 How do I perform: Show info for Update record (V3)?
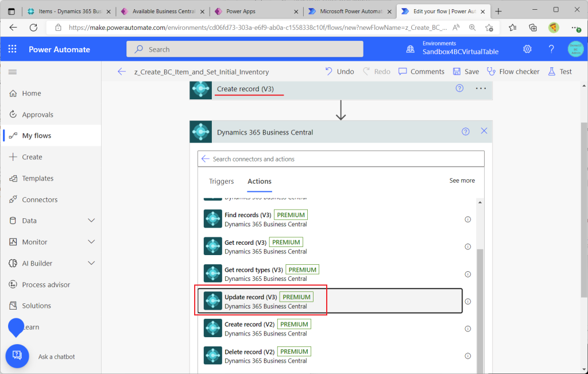click(467, 301)
